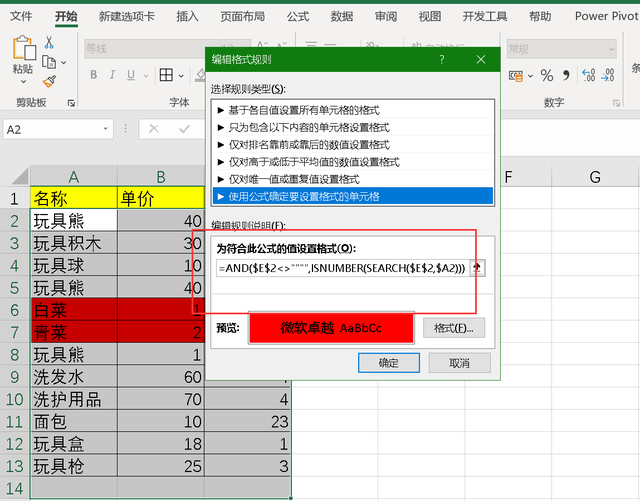Open the number format combo box
The image size is (640, 501).
(561, 49)
